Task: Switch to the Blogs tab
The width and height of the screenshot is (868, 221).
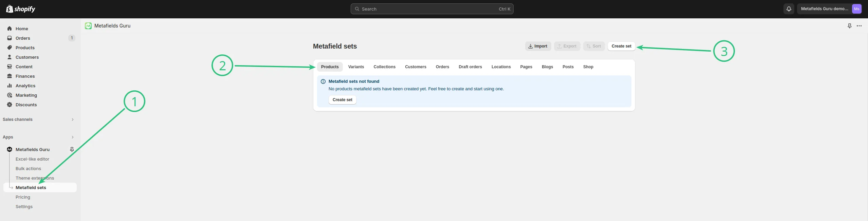Action: (547, 67)
